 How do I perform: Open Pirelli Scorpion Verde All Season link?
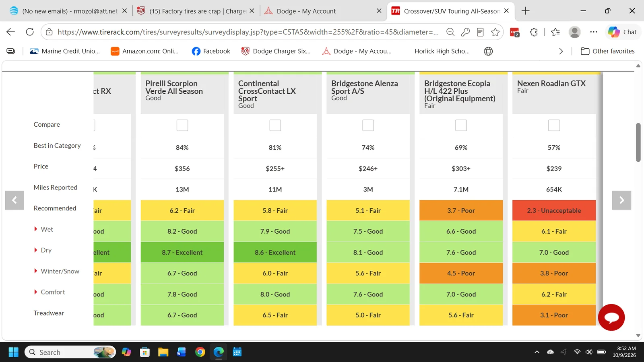point(174,87)
